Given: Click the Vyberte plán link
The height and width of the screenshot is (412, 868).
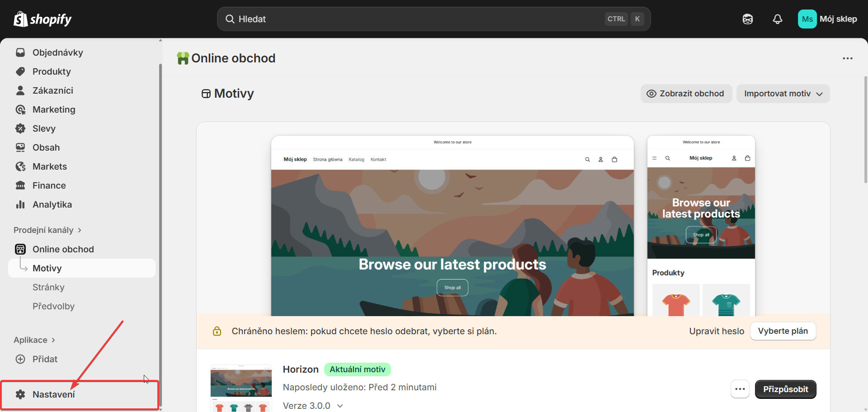Looking at the screenshot, I should coord(783,331).
